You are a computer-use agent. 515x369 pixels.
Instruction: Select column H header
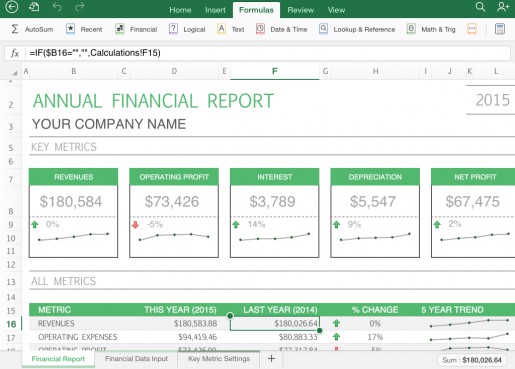point(375,71)
